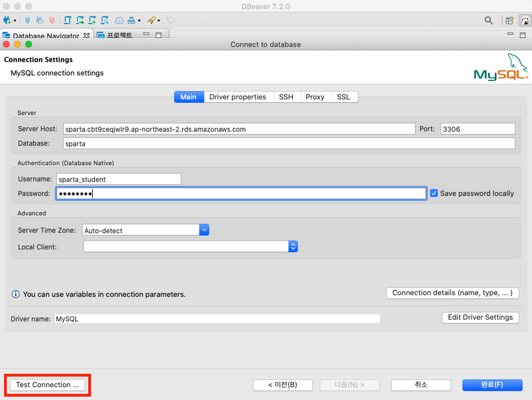
Task: Click the SQL script search icon
Action: pos(105,20)
